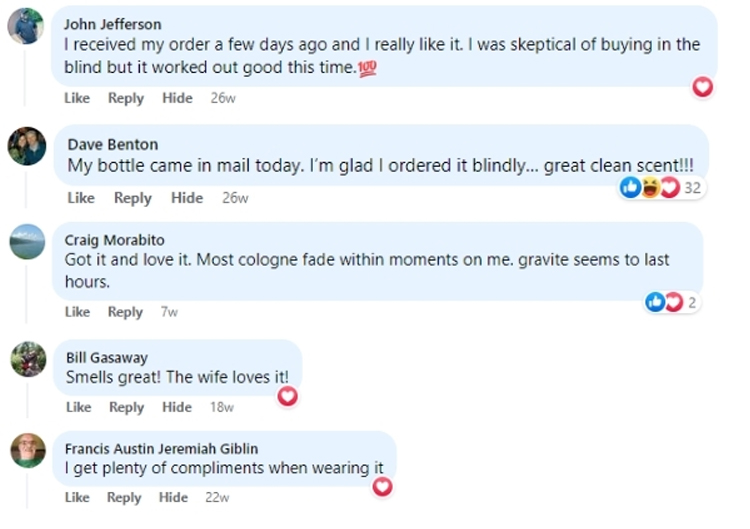Screen dimensions: 750x529
Task: Open reactions on Craig Morabito's comment
Action: click(672, 302)
